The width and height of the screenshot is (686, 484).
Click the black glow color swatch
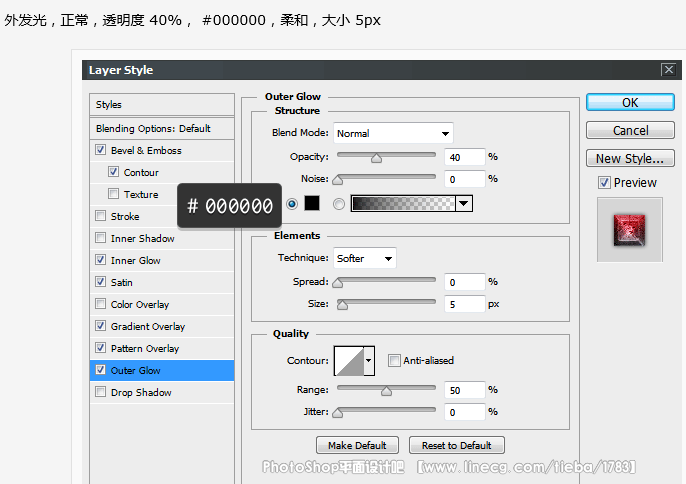pyautogui.click(x=311, y=204)
